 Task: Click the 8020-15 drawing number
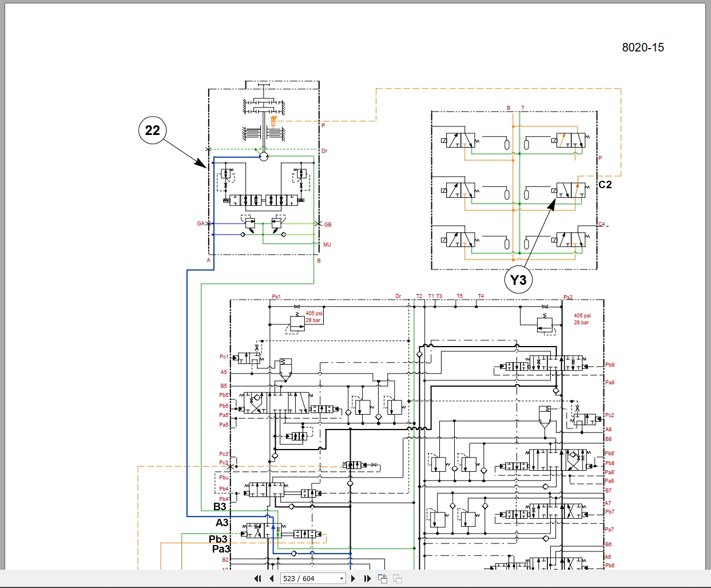click(x=644, y=47)
